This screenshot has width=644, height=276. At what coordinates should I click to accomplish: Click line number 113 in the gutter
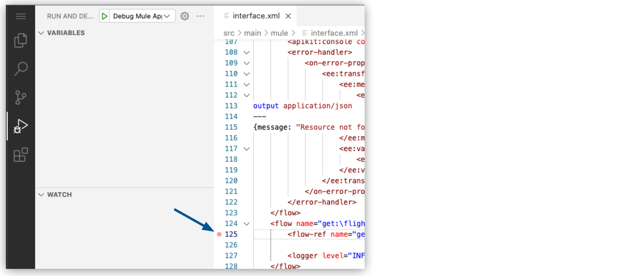[x=231, y=106]
